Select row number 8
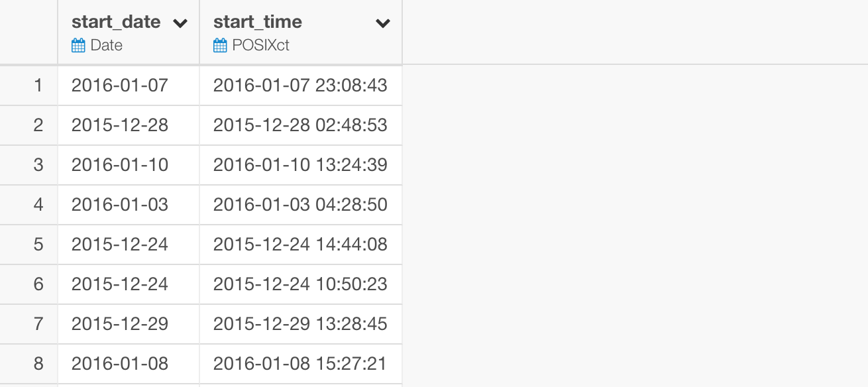868x387 pixels. pyautogui.click(x=28, y=364)
